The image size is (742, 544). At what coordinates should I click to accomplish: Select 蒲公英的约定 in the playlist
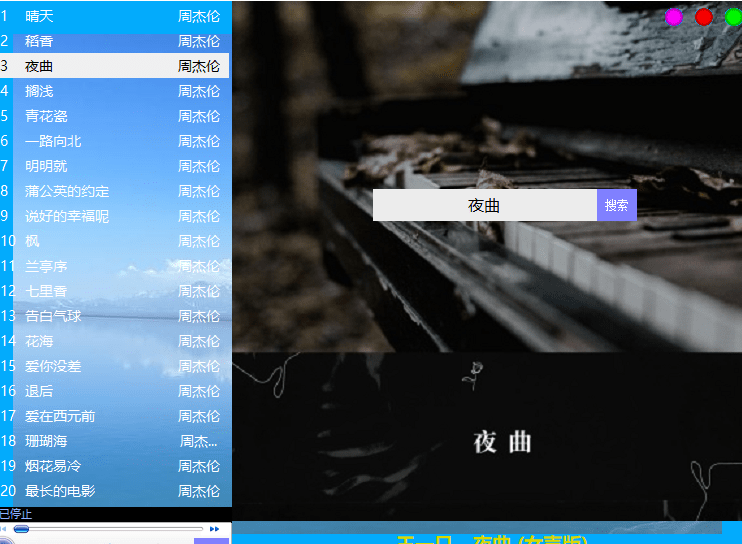[67, 191]
